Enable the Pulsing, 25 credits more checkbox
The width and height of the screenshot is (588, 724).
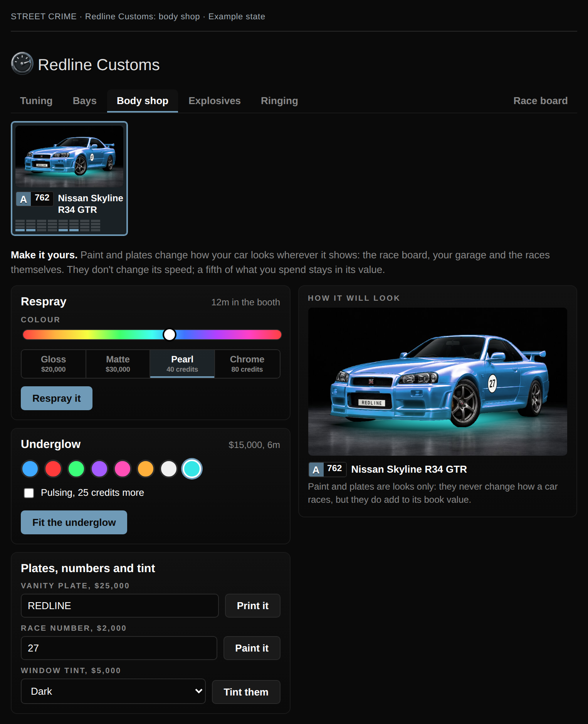[x=29, y=493]
